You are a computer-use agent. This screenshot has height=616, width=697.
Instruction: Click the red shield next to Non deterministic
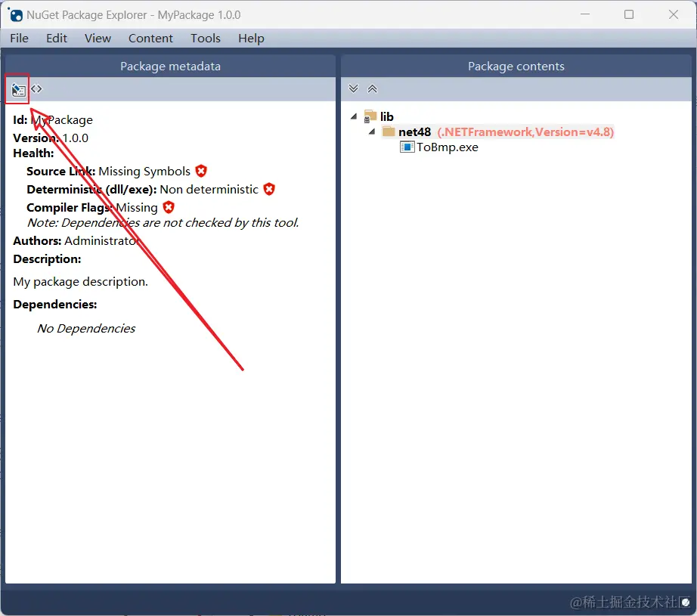269,189
